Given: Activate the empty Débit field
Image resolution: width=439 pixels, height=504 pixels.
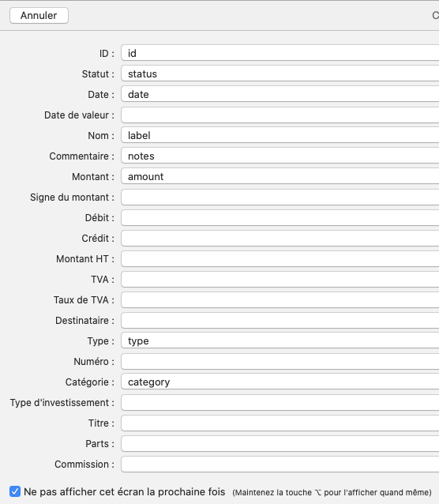Looking at the screenshot, I should (x=280, y=217).
